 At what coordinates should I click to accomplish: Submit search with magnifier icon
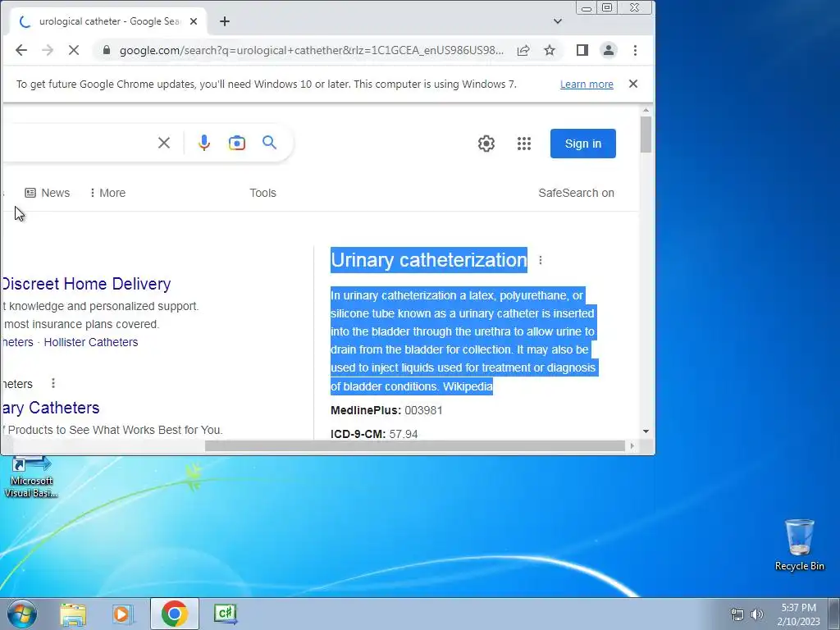[x=269, y=143]
